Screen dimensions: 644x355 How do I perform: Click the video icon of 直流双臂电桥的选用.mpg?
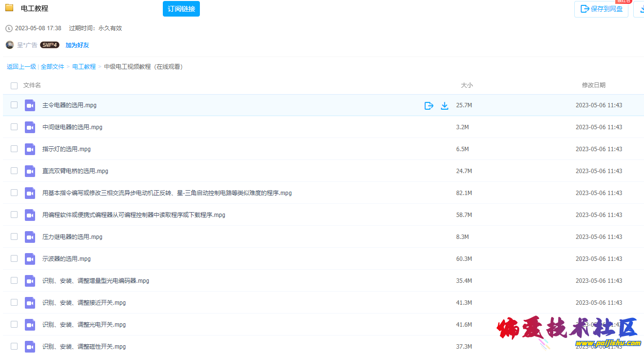pyautogui.click(x=30, y=171)
